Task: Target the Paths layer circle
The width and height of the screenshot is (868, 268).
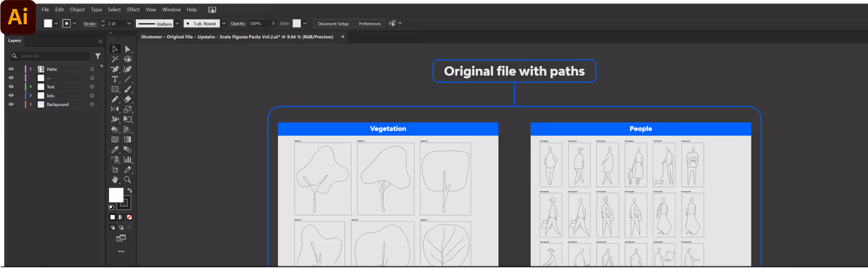Action: (x=92, y=69)
